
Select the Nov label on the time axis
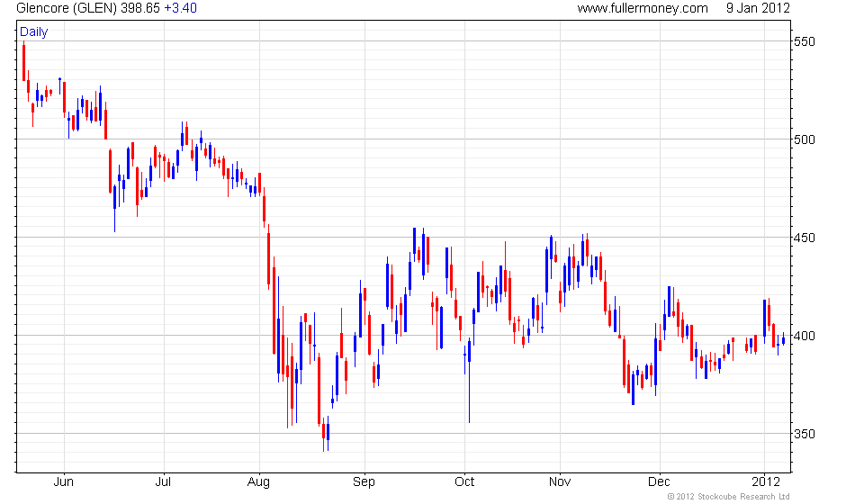click(x=560, y=482)
